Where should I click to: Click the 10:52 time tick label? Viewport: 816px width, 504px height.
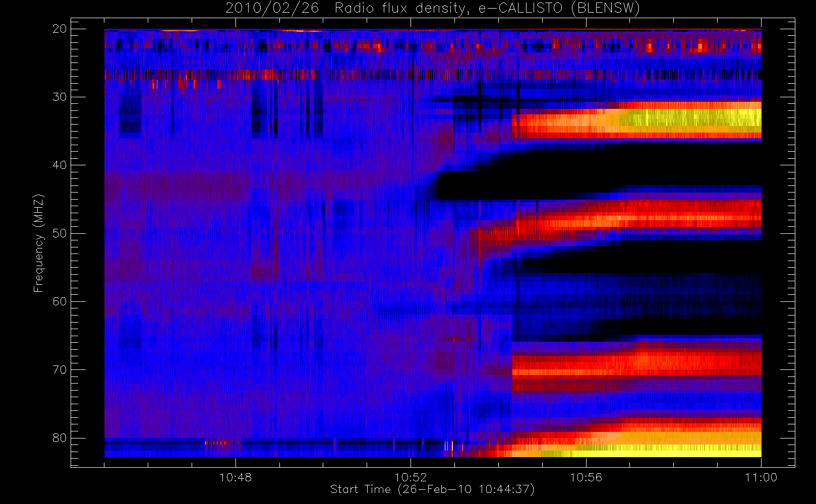tap(411, 477)
